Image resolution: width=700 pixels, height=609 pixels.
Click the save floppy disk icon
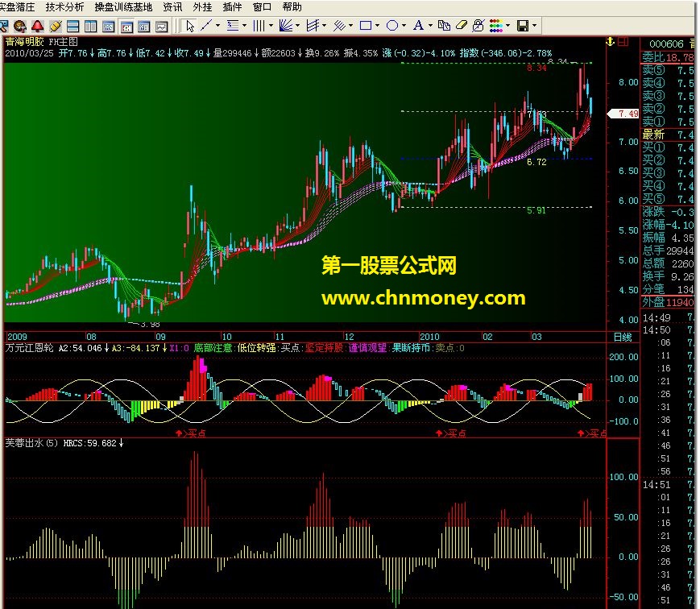pos(523,26)
